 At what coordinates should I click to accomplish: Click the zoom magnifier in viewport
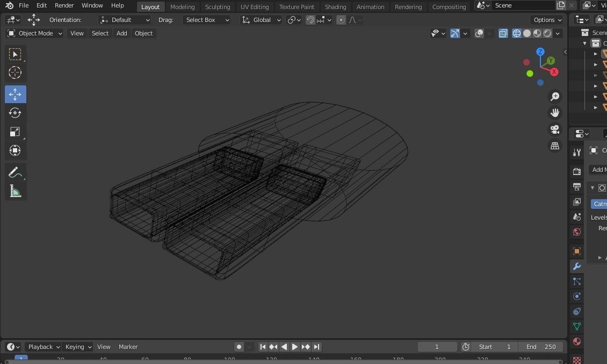555,97
